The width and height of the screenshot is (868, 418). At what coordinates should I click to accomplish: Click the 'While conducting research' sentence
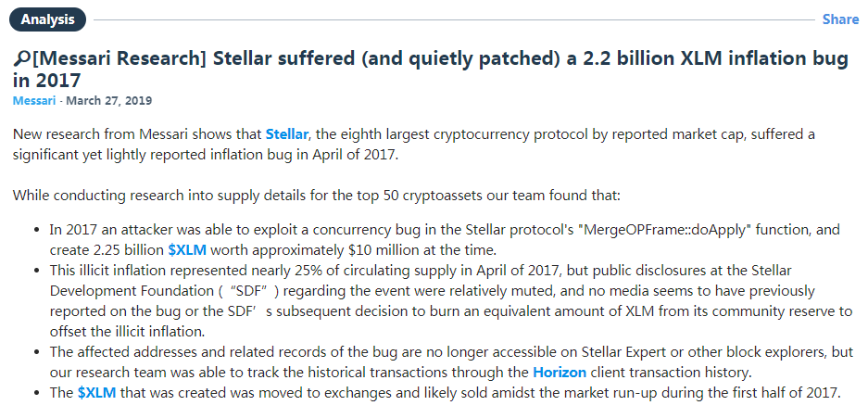(317, 196)
